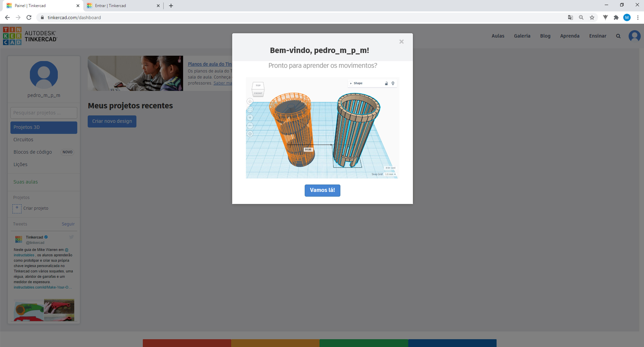Click the Twitter bird icon in tweet
Viewport: 644px width, 347px height.
71,237
